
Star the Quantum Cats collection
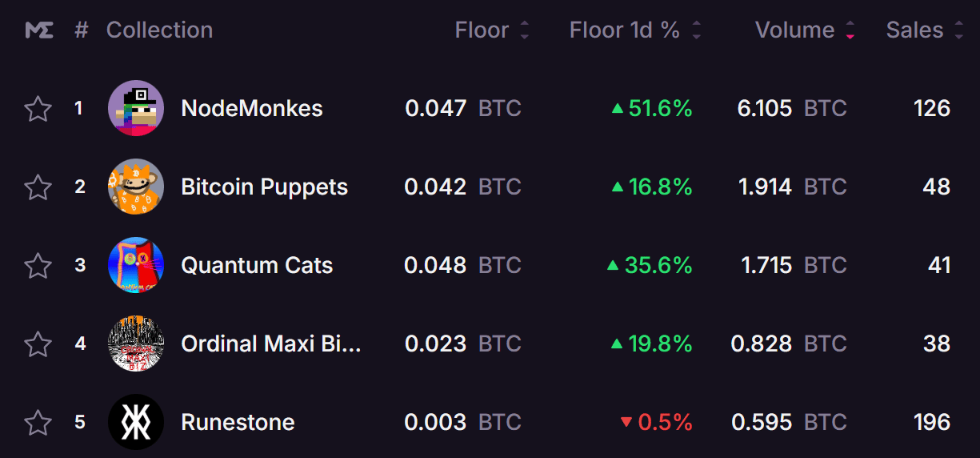[38, 265]
